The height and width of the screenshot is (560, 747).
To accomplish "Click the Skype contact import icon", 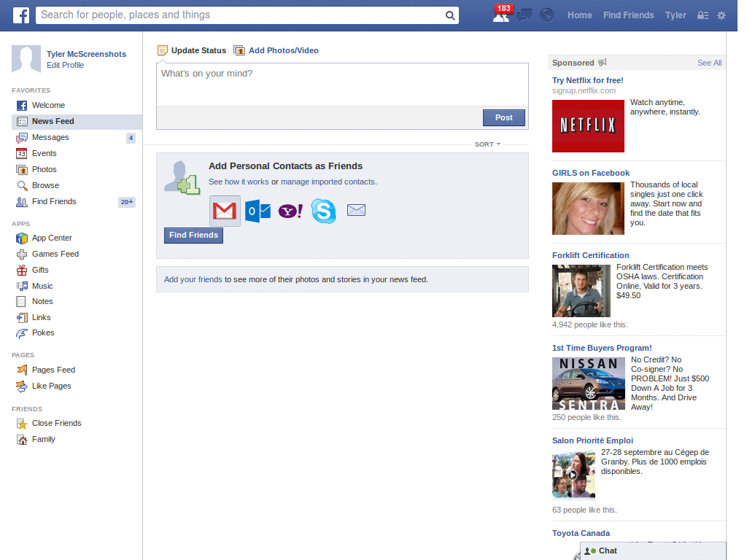I will [323, 211].
